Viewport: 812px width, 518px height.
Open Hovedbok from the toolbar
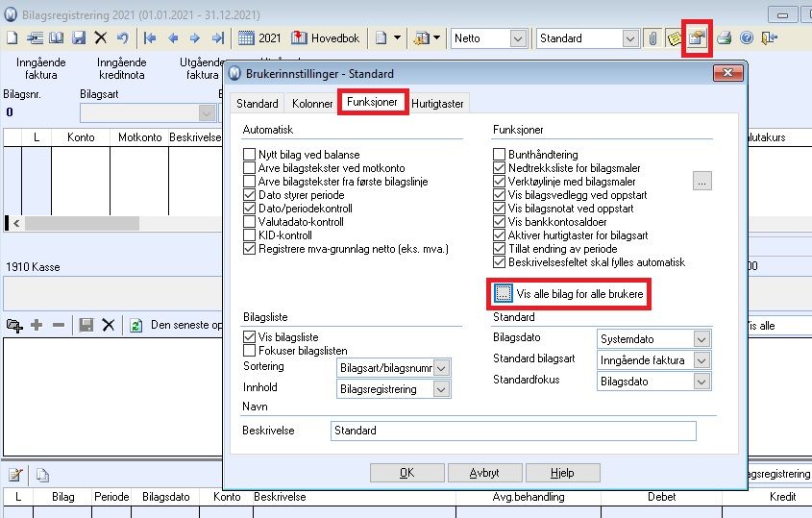pos(325,37)
